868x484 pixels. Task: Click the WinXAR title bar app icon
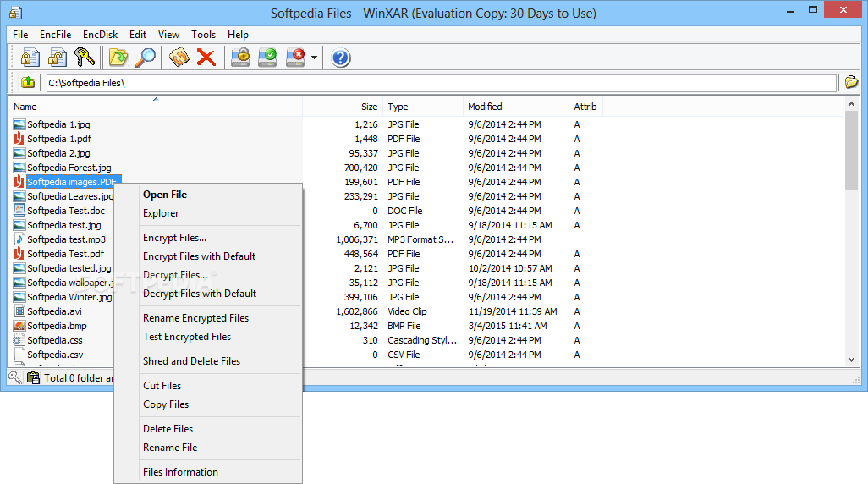(15, 13)
